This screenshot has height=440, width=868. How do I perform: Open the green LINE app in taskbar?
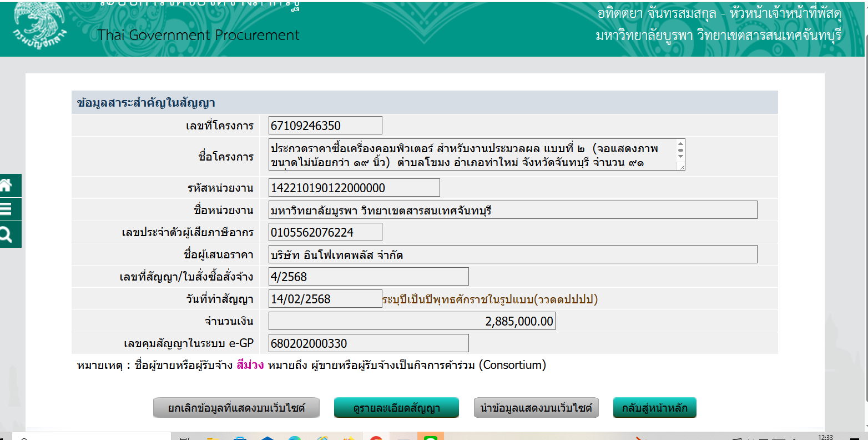coord(430,437)
